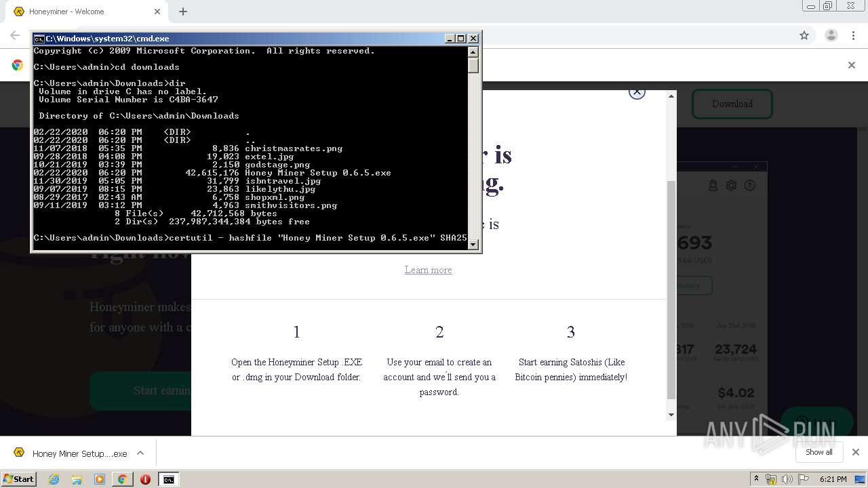Click Show all downloads button

[818, 452]
